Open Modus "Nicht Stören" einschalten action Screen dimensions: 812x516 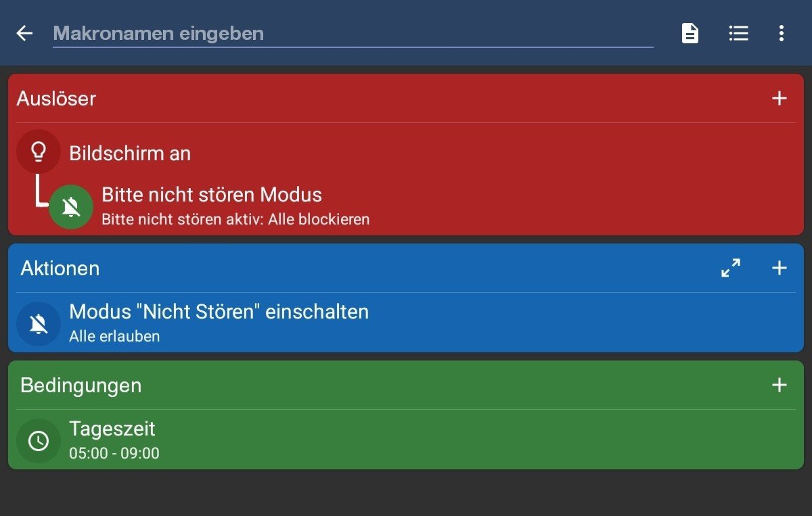[x=219, y=312]
